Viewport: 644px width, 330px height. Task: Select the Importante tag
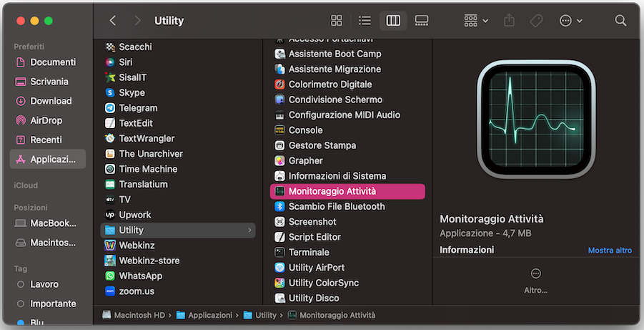(48, 304)
